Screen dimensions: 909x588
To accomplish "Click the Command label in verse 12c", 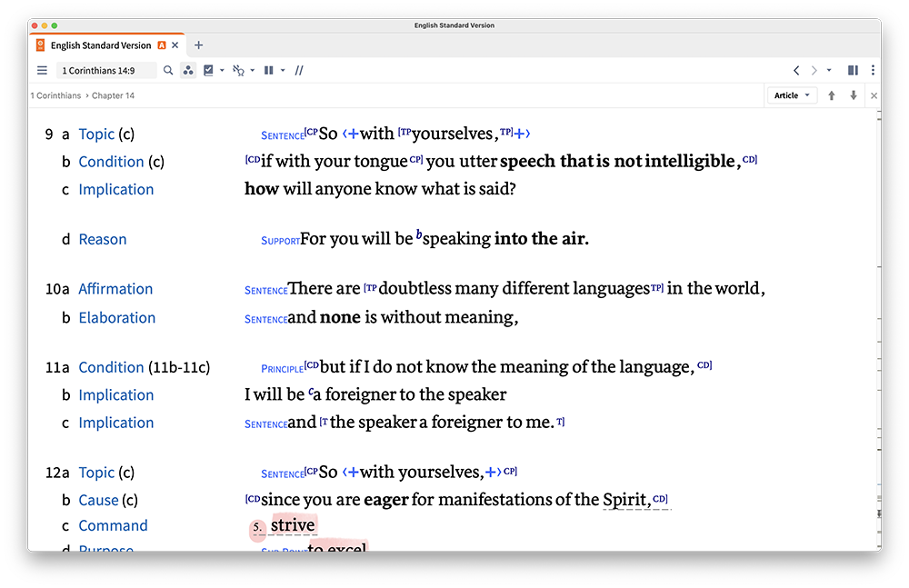I will tap(113, 526).
